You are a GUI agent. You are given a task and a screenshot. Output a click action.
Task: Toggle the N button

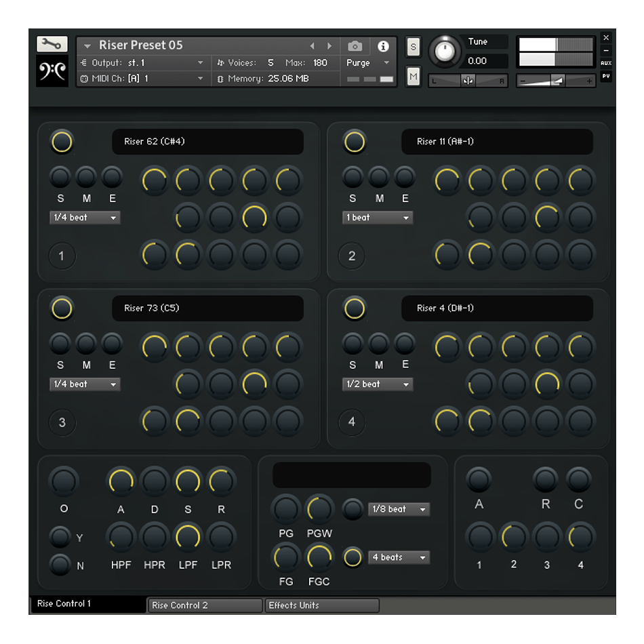tap(60, 564)
